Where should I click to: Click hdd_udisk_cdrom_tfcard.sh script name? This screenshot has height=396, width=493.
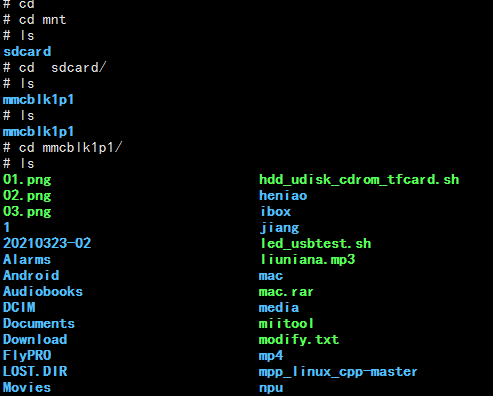pos(359,180)
